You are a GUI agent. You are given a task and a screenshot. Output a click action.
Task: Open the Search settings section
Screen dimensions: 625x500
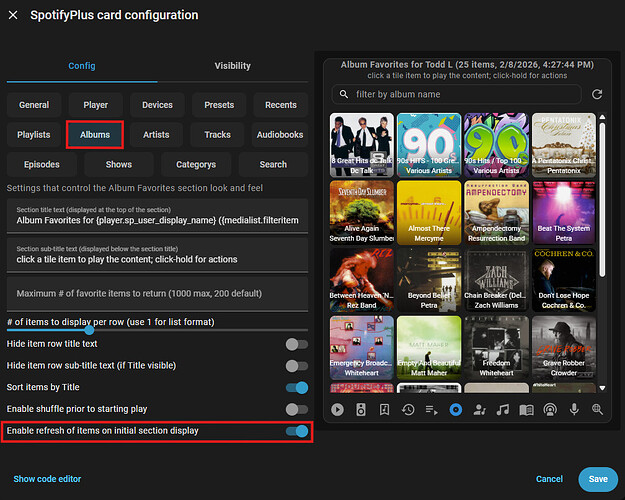(x=273, y=164)
